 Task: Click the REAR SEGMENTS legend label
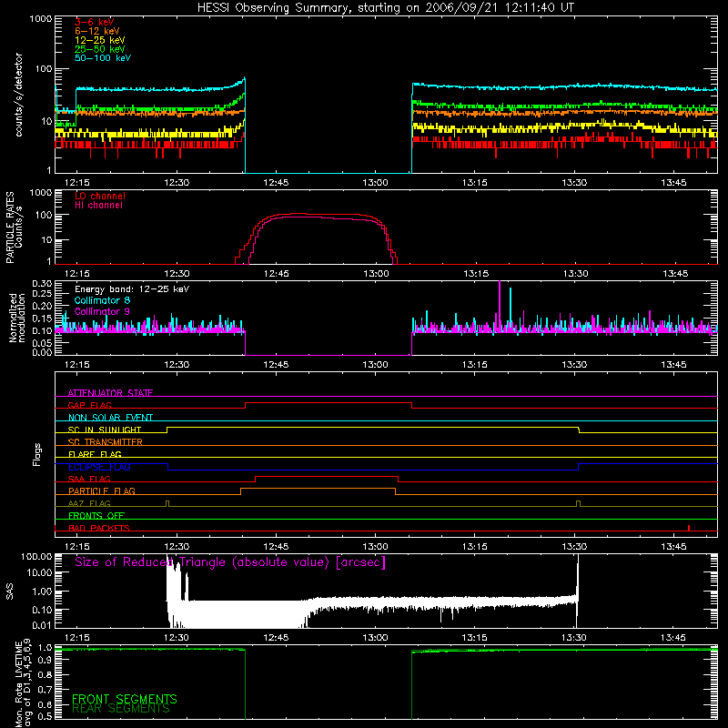tap(121, 709)
